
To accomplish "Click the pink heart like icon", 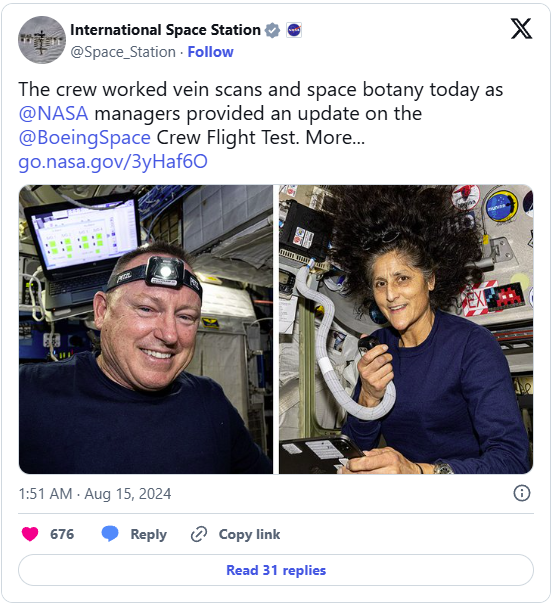I will 30,534.
